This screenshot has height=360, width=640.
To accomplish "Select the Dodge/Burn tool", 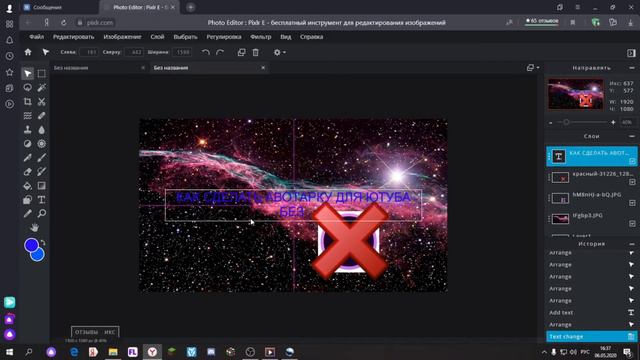I will pyautogui.click(x=27, y=144).
